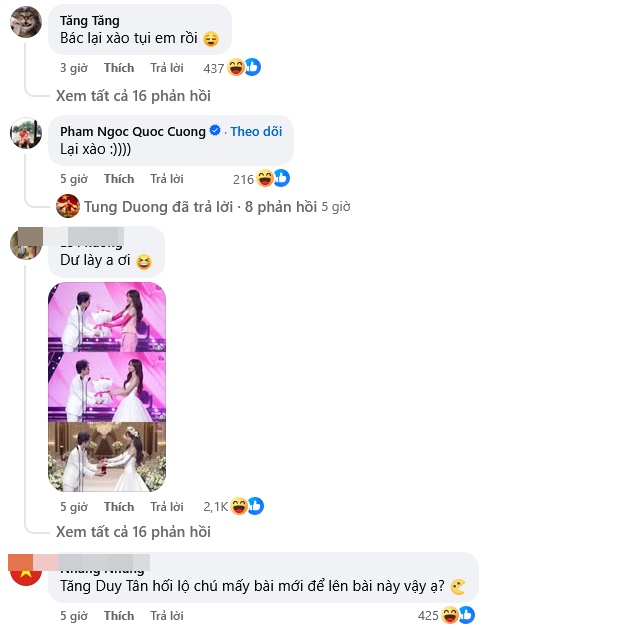Expand 16 replies under the photo comment
This screenshot has width=624, height=627.
(x=133, y=532)
